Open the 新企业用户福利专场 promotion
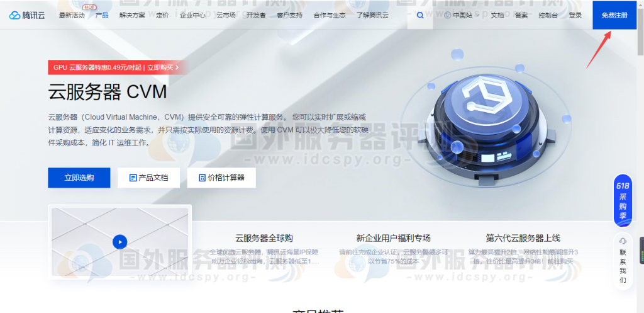644x313 pixels. [394, 238]
